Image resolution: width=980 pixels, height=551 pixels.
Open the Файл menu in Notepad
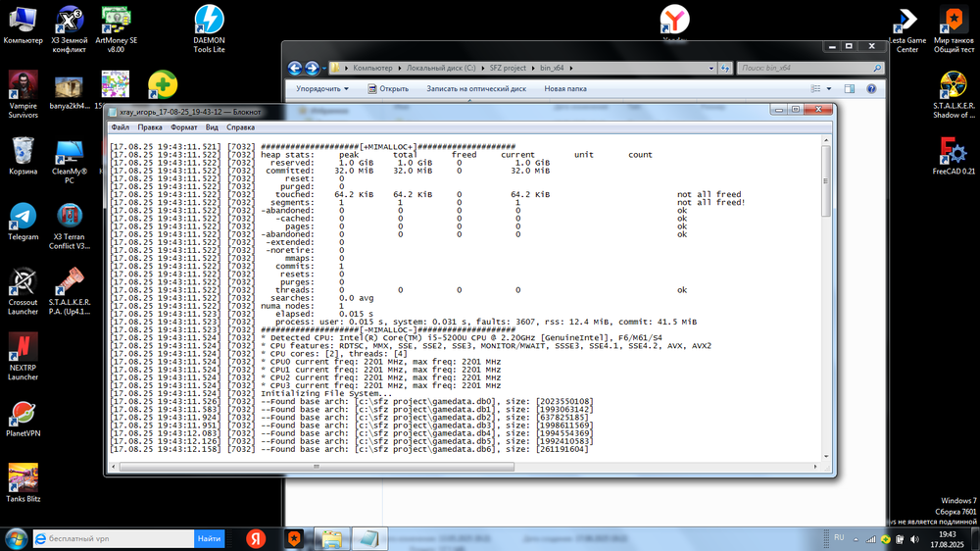tap(120, 127)
